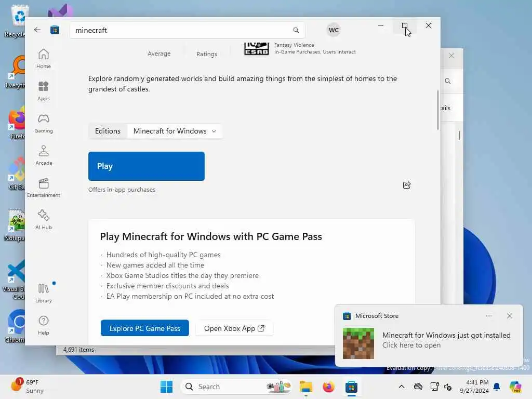Click the Microsoft Store taskbar icon
Image resolution: width=532 pixels, height=399 pixels.
coord(351,387)
